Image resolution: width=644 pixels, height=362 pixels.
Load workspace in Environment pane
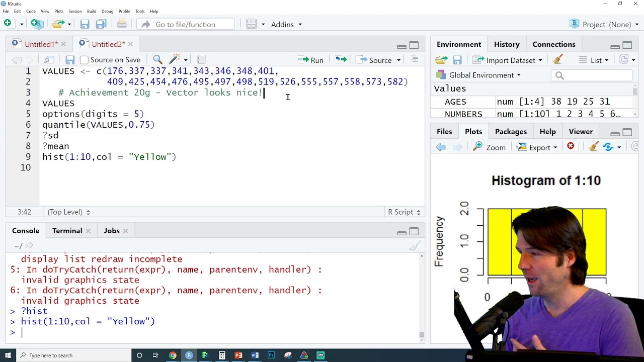point(441,60)
